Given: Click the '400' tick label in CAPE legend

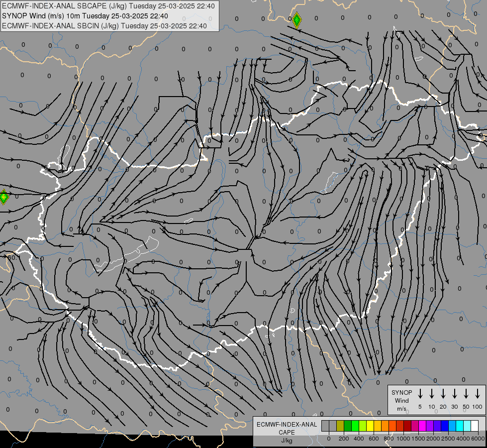Looking at the screenshot, I should coord(359,439).
